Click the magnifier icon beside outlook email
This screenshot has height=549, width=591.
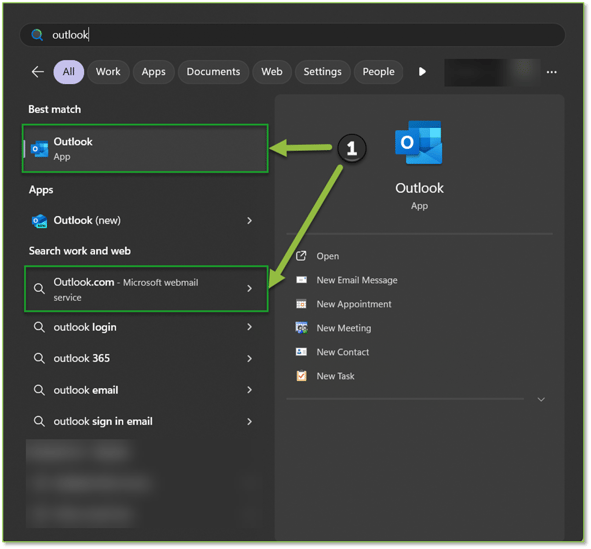pyautogui.click(x=39, y=390)
